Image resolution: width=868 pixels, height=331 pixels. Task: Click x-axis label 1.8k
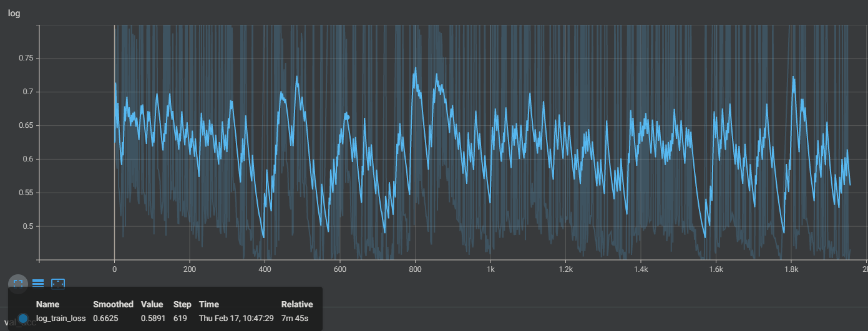791,269
